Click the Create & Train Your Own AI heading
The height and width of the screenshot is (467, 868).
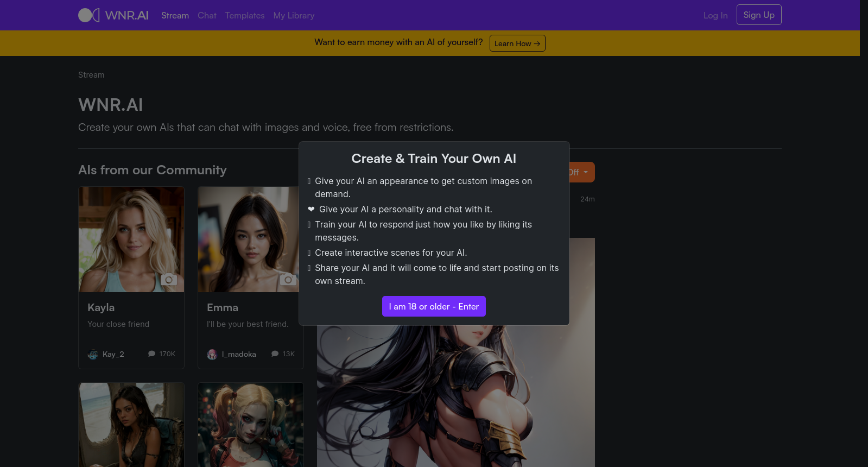pyautogui.click(x=434, y=159)
